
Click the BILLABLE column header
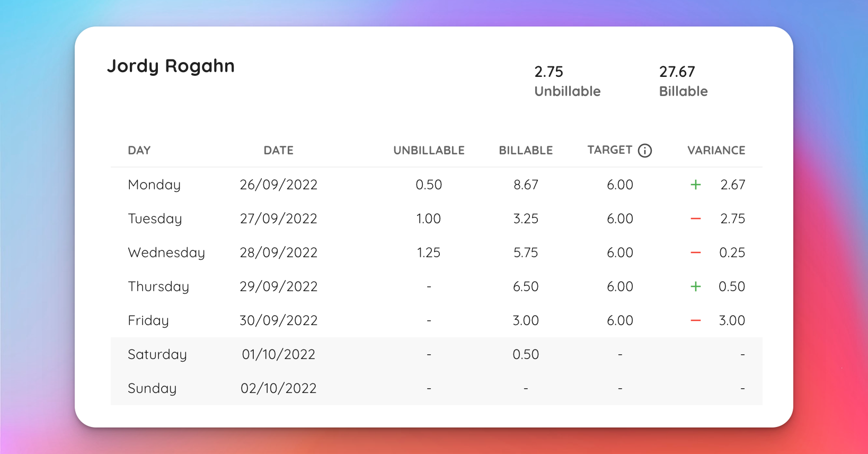[526, 151]
